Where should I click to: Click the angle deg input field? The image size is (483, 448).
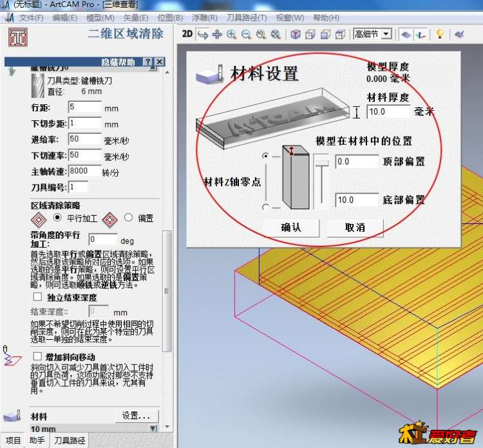click(103, 239)
